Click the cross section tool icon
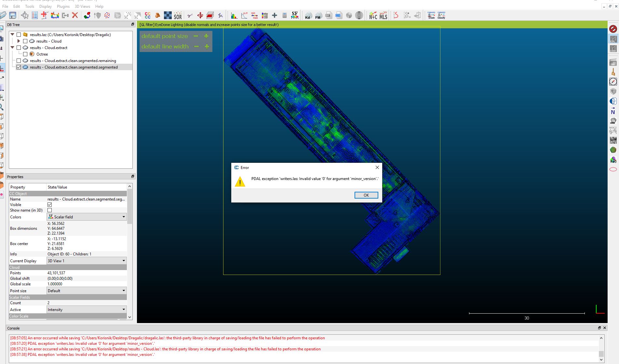This screenshot has height=364, width=619. [210, 15]
